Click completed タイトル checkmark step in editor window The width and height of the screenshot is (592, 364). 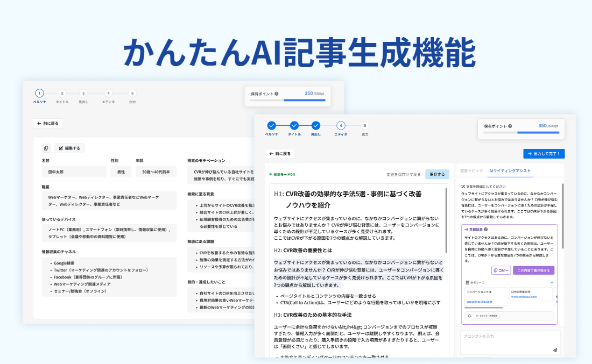tap(294, 126)
